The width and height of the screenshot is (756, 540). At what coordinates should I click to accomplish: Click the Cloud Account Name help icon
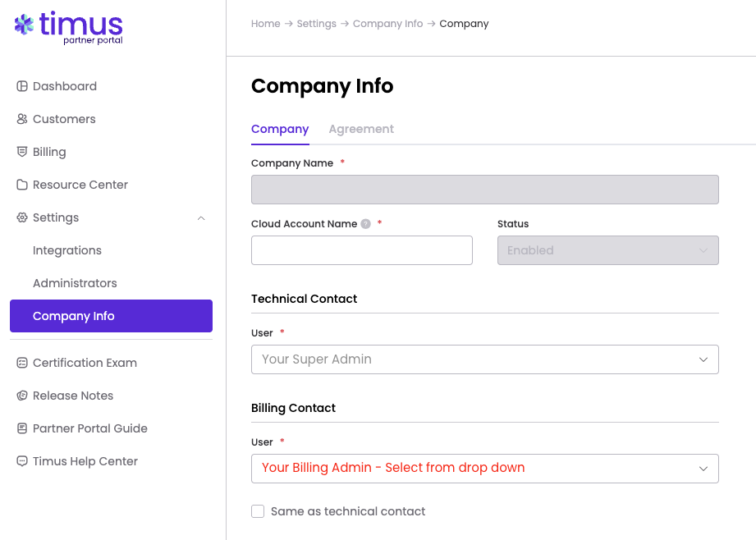(x=366, y=224)
